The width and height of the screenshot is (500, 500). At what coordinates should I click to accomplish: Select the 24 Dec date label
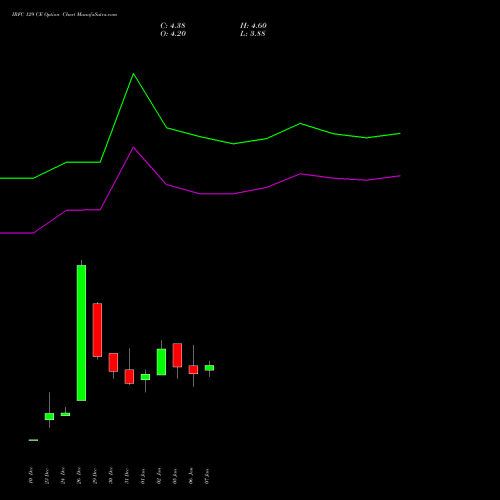(x=63, y=476)
